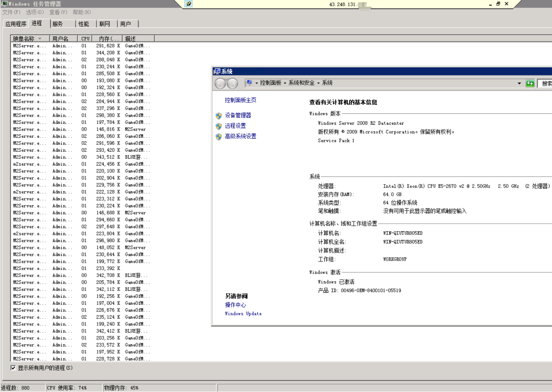Toggle 显示所有用户的进程 checkbox
The width and height of the screenshot is (552, 392).
(13, 368)
